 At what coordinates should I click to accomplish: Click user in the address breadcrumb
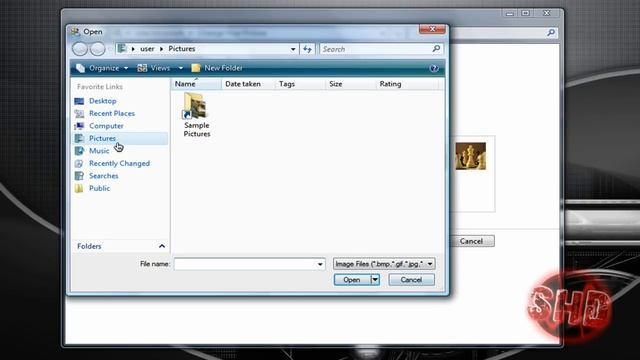(147, 49)
